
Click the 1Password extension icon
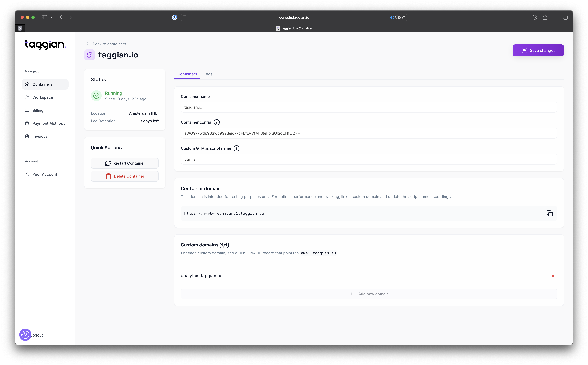(x=175, y=17)
